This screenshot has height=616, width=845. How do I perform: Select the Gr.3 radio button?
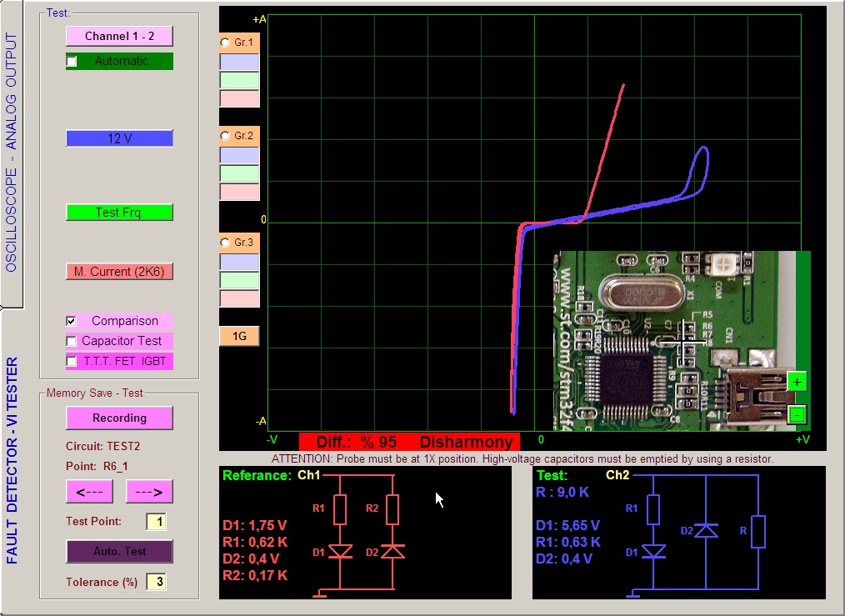[x=225, y=243]
